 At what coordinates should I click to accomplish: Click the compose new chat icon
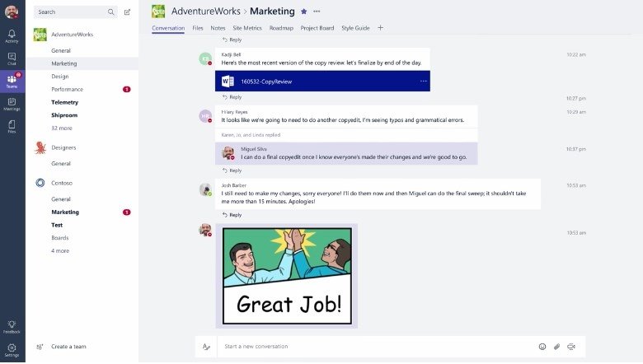point(128,12)
